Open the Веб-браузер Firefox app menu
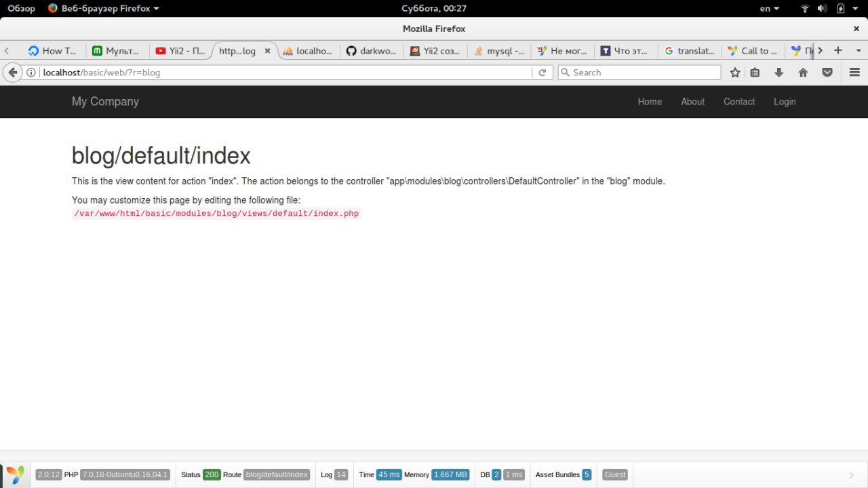Image resolution: width=868 pixels, height=488 pixels. (104, 8)
